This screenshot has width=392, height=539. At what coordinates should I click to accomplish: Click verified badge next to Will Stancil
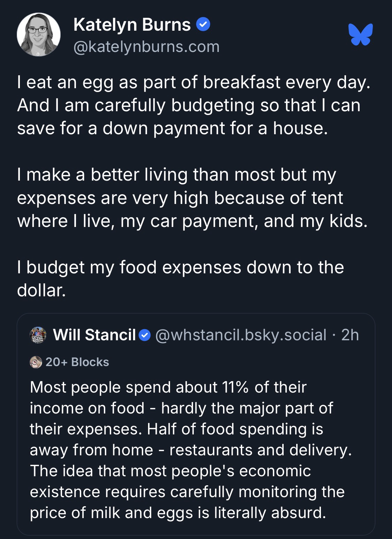(145, 335)
